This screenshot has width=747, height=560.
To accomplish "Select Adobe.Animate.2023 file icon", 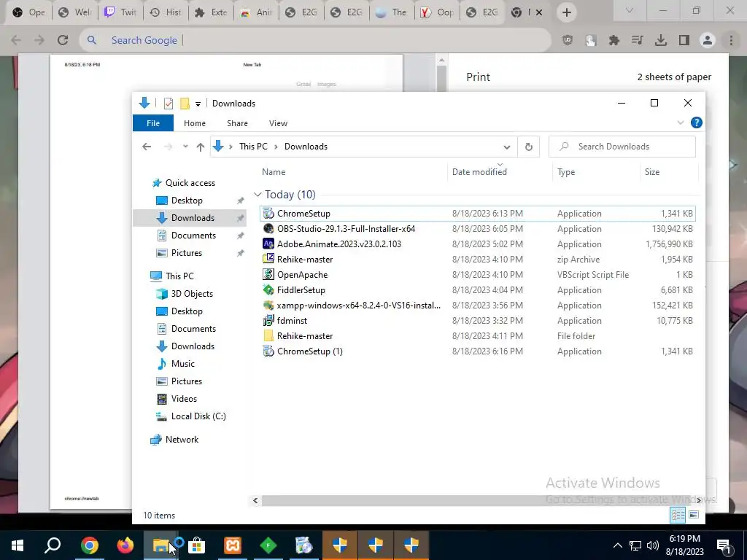I will tap(268, 244).
